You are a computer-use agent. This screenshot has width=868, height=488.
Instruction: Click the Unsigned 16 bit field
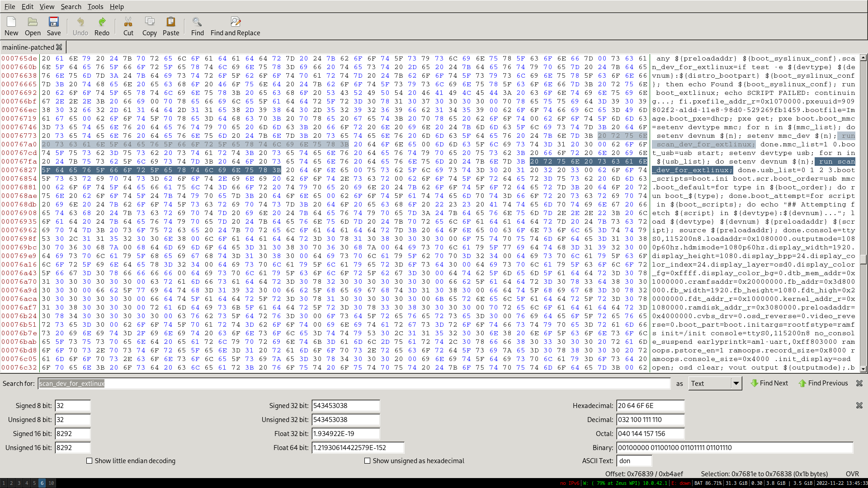(73, 448)
